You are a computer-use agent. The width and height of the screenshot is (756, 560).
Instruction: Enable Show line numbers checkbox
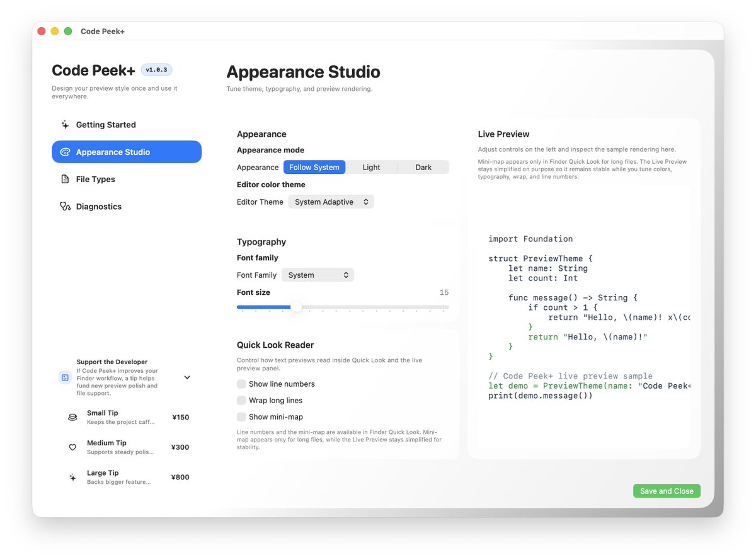pos(241,384)
